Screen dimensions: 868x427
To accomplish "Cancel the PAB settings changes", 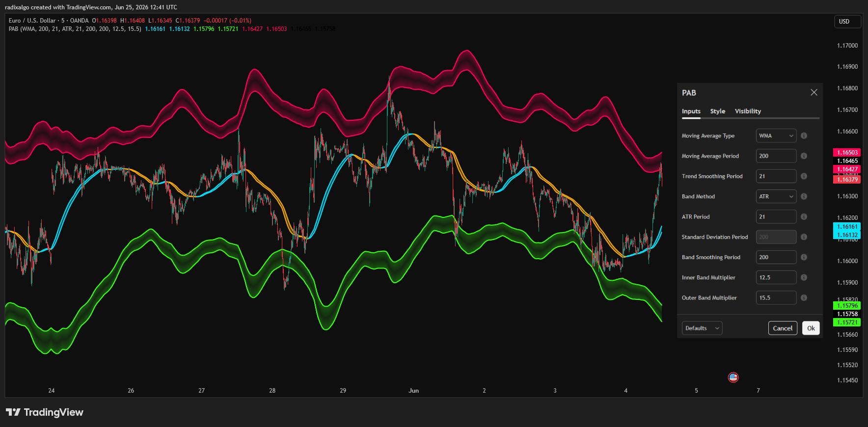I will point(783,328).
